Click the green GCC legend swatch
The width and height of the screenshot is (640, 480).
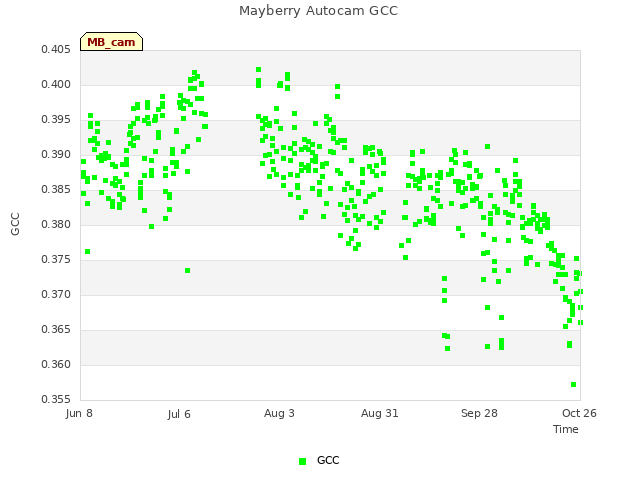click(x=302, y=461)
